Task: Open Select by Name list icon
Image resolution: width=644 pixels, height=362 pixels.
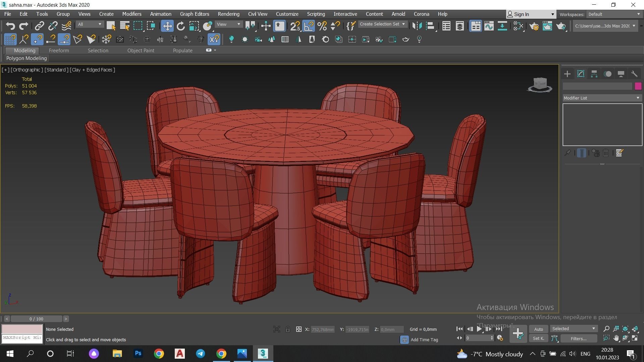Action: pyautogui.click(x=124, y=26)
